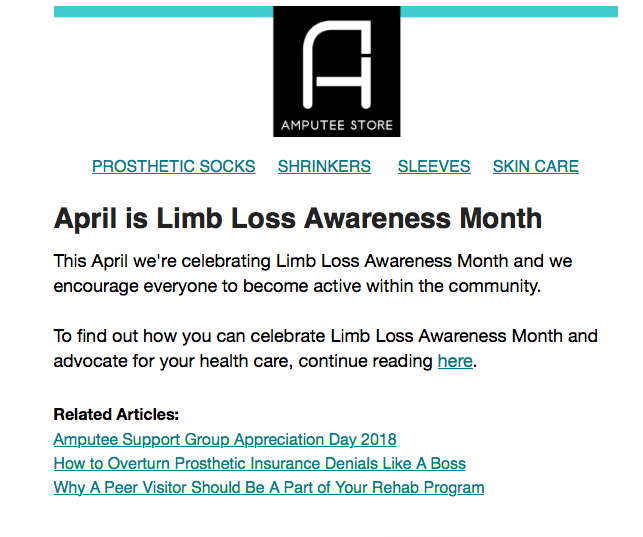The height and width of the screenshot is (537, 643).
Task: Click the April is Limb Loss Awareness Month heading
Action: (x=297, y=218)
